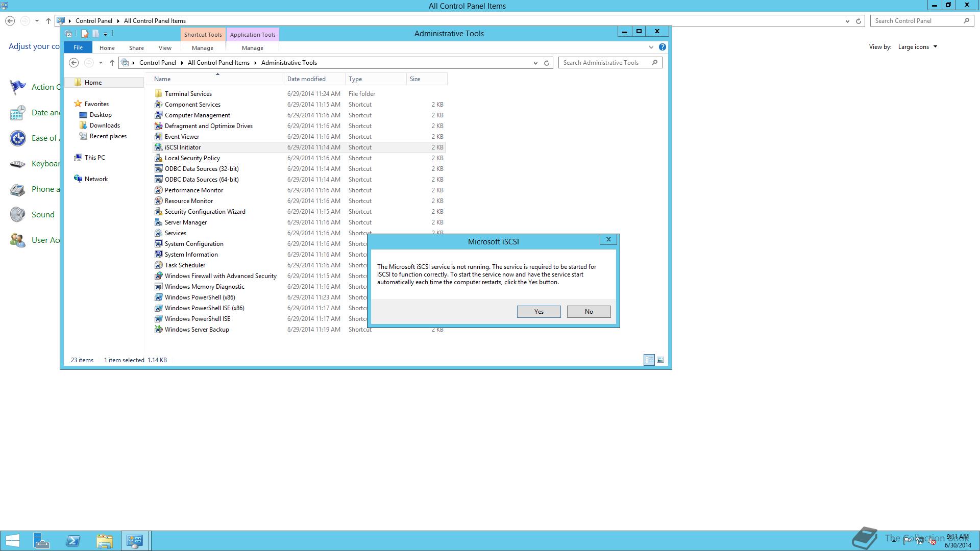Launch PowerShell from the taskbar
This screenshot has width=980, height=551.
click(73, 541)
